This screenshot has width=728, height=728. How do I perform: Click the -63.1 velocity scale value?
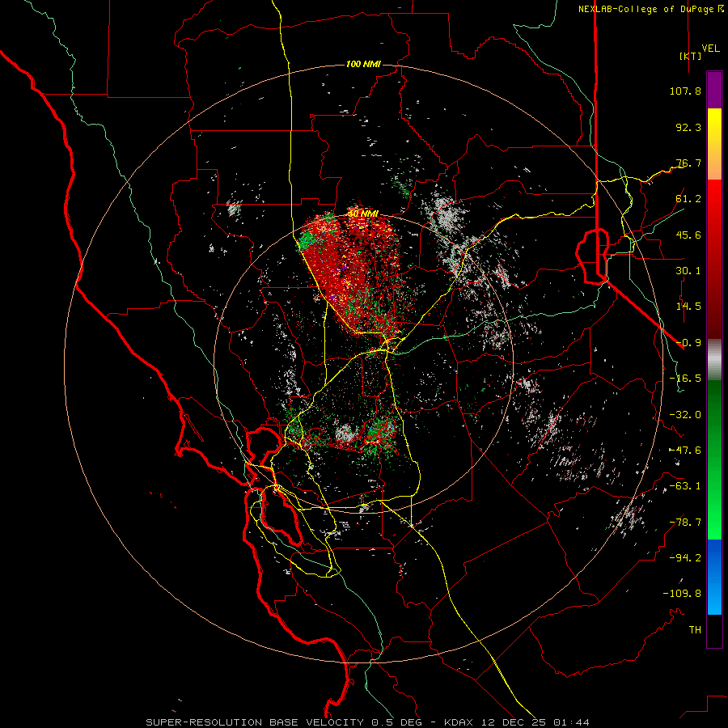click(x=685, y=486)
